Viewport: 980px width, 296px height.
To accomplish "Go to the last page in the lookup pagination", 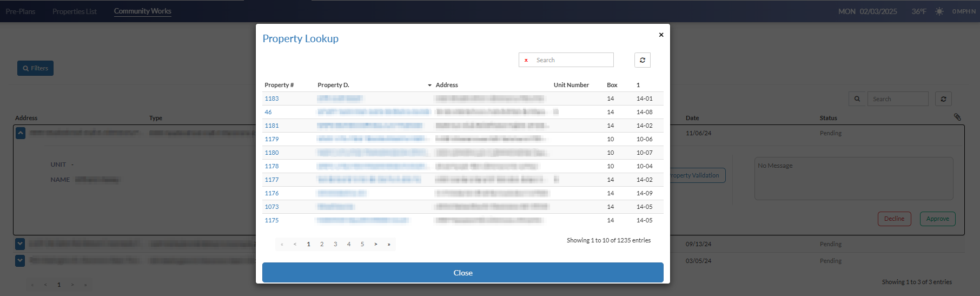I will click(389, 245).
